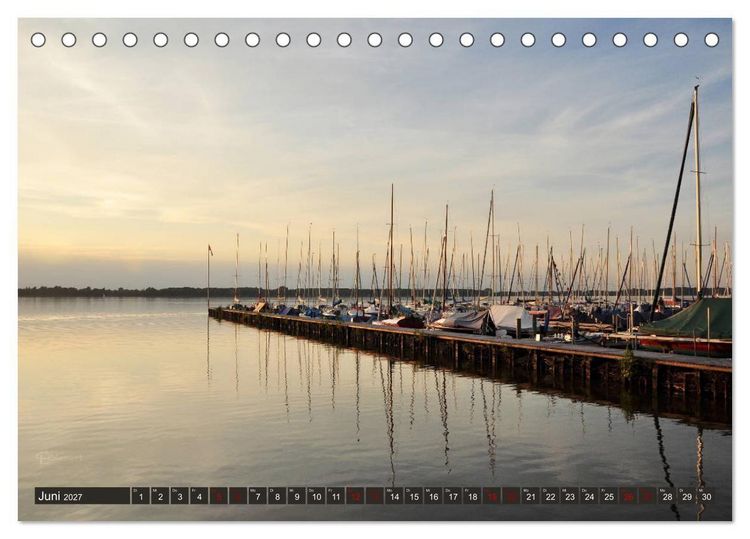750x539 pixels.
Task: Click the rightmost binding hole
Action: tap(711, 40)
